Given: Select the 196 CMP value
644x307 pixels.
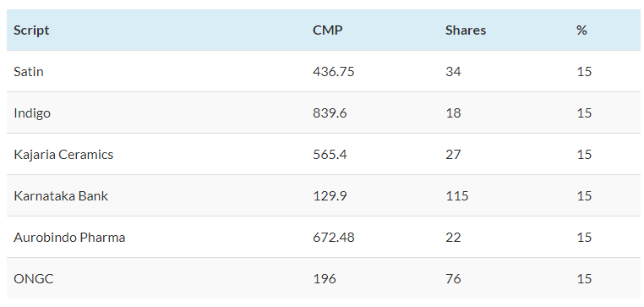Looking at the screenshot, I should click(x=325, y=278).
